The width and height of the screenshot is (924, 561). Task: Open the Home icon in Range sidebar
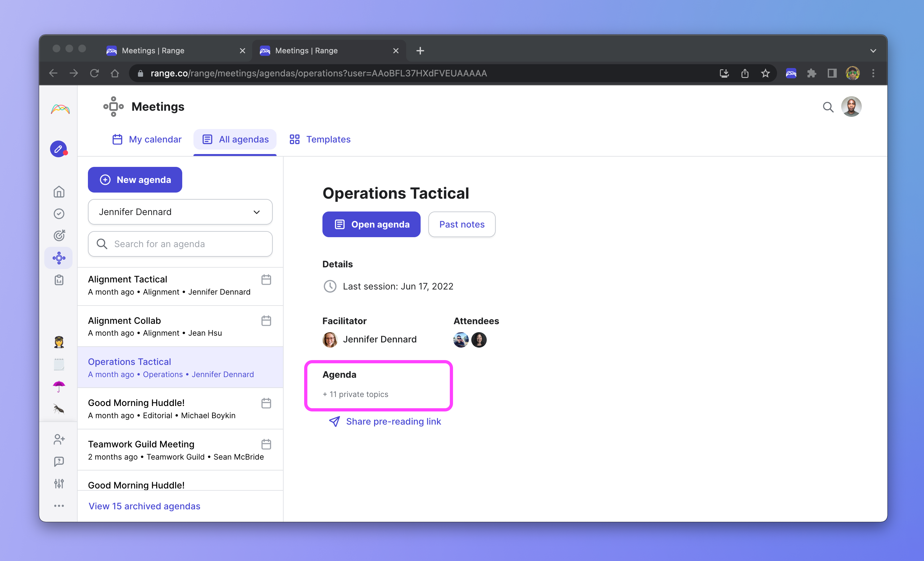pyautogui.click(x=59, y=192)
